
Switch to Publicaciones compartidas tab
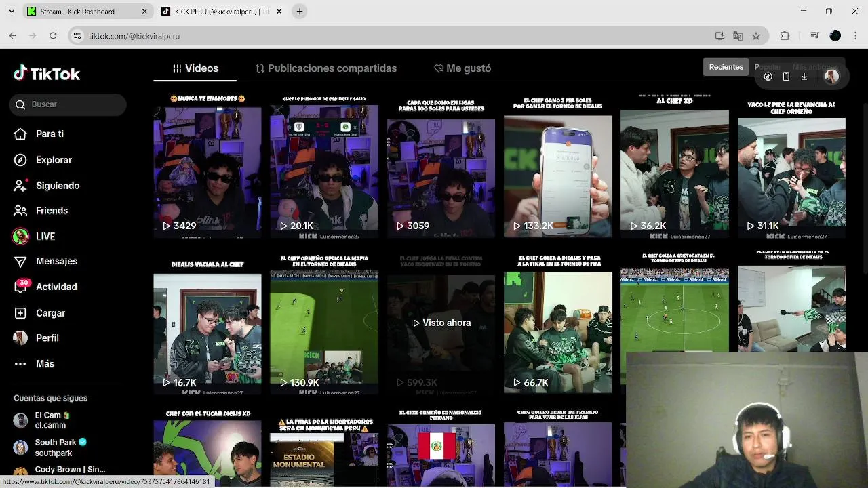(x=325, y=68)
